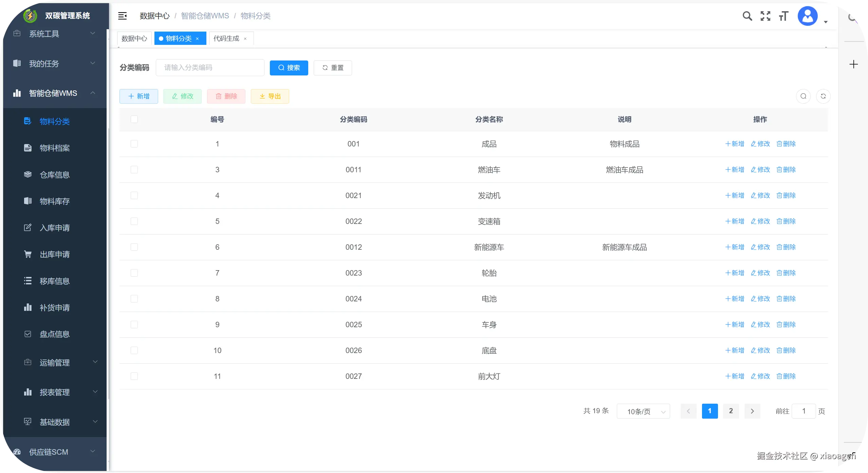This screenshot has width=868, height=473.
Task: Collapse the sidebar with the hamburger icon
Action: click(122, 16)
